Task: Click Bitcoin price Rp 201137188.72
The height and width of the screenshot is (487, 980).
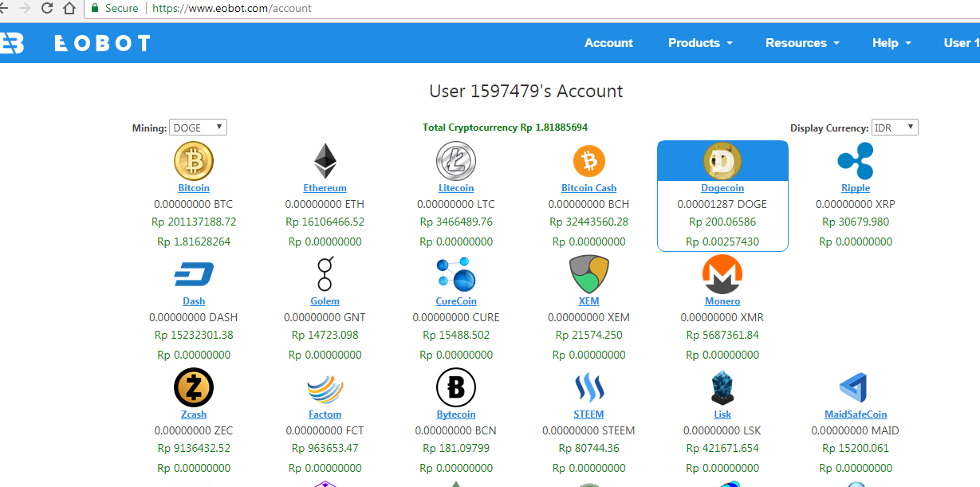Action: point(194,222)
